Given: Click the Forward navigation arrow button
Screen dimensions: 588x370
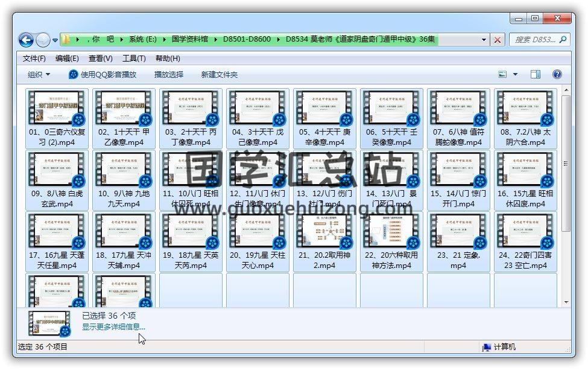Looking at the screenshot, I should point(43,40).
